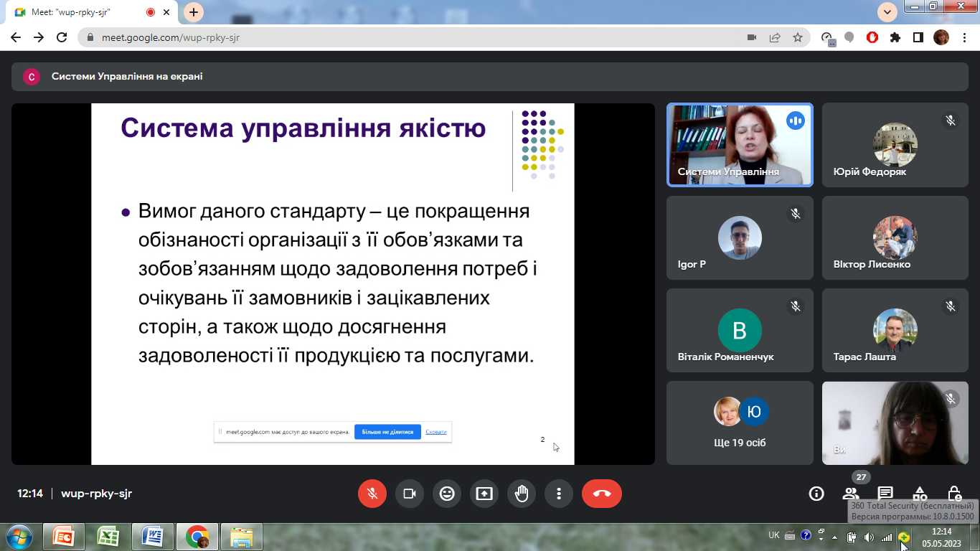Open the emoji reactions panel
This screenshot has height=551, width=980.
click(447, 494)
